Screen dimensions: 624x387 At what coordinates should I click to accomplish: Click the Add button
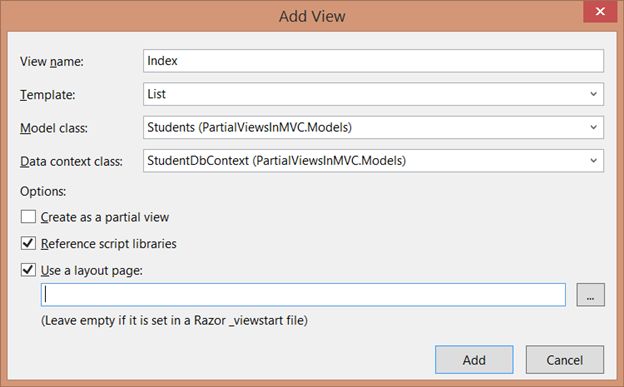(474, 360)
